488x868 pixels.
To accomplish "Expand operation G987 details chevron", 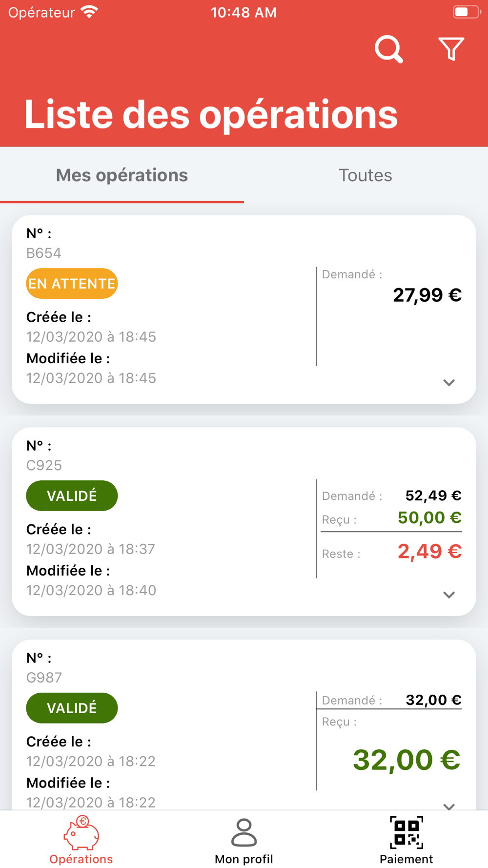I will (x=449, y=806).
